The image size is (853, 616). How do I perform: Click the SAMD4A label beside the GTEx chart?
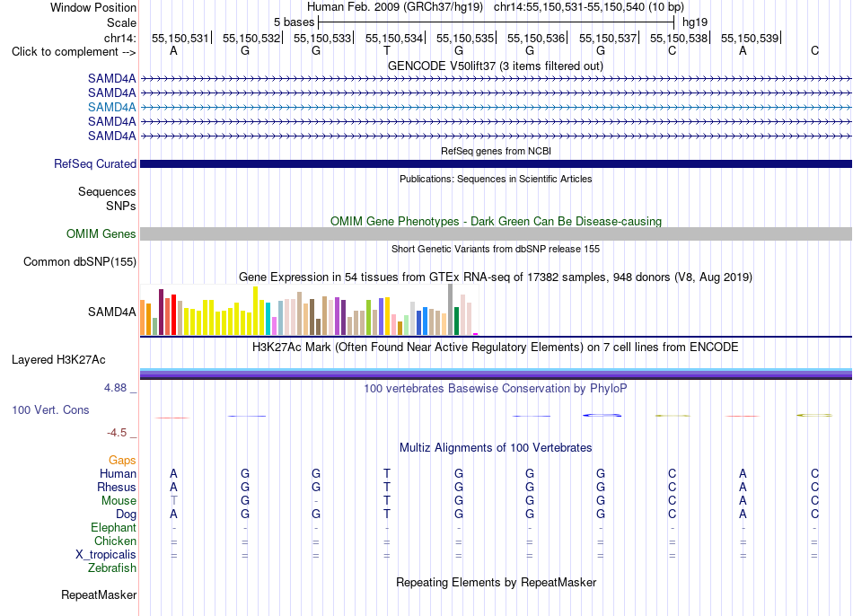(112, 312)
